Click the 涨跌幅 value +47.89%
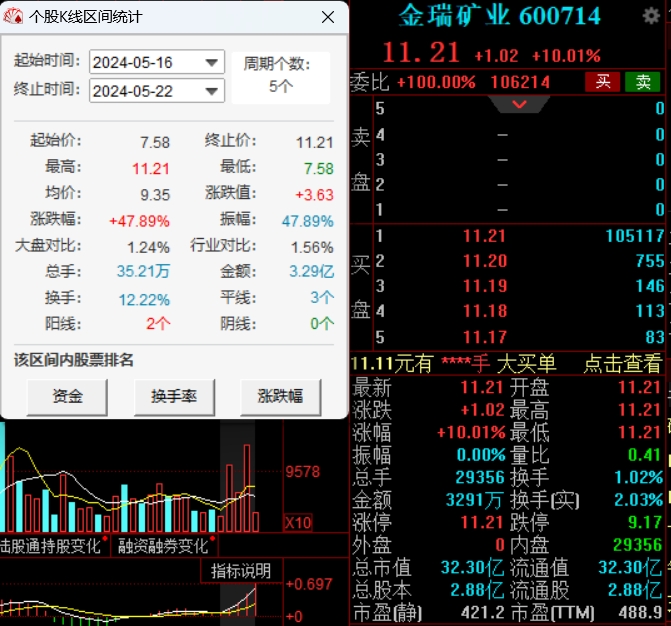 click(x=140, y=221)
